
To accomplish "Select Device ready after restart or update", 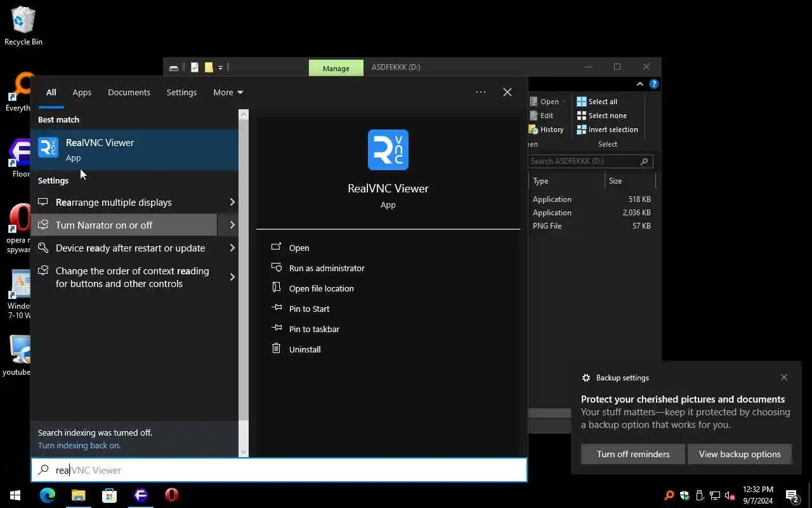I will point(124,248).
